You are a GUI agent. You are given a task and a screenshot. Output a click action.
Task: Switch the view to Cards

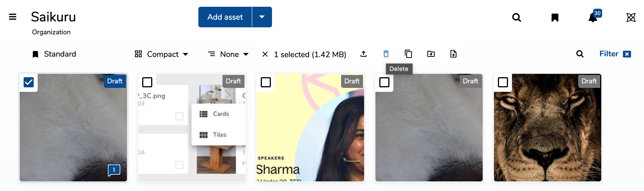pos(221,114)
